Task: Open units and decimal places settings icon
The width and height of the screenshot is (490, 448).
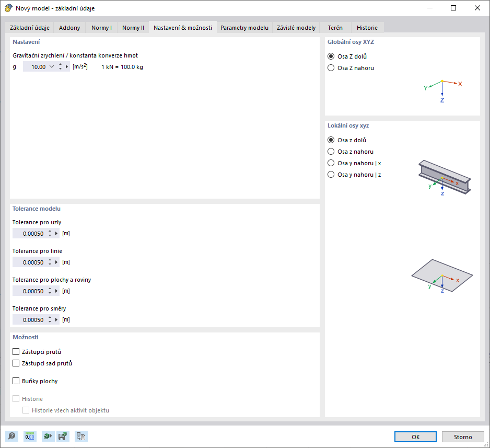Action: (30, 436)
